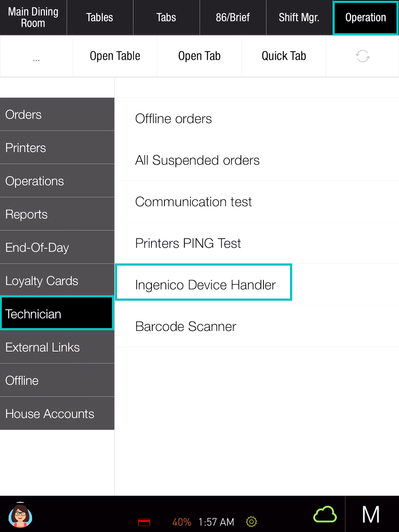This screenshot has height=532, width=399.
Task: Switch to the Tables tab
Action: coord(100,17)
